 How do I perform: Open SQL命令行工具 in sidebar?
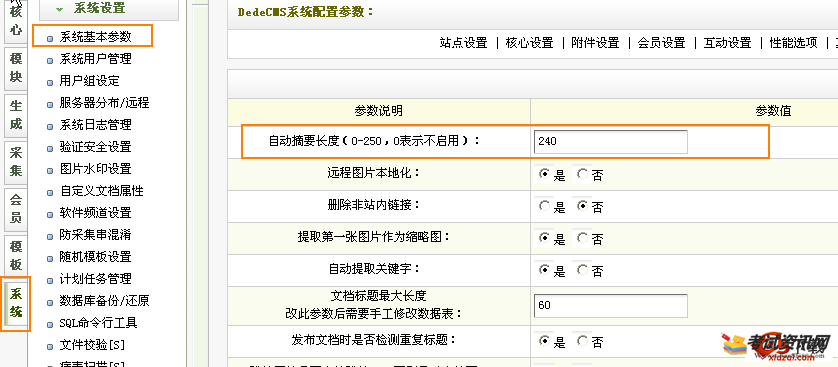98,323
